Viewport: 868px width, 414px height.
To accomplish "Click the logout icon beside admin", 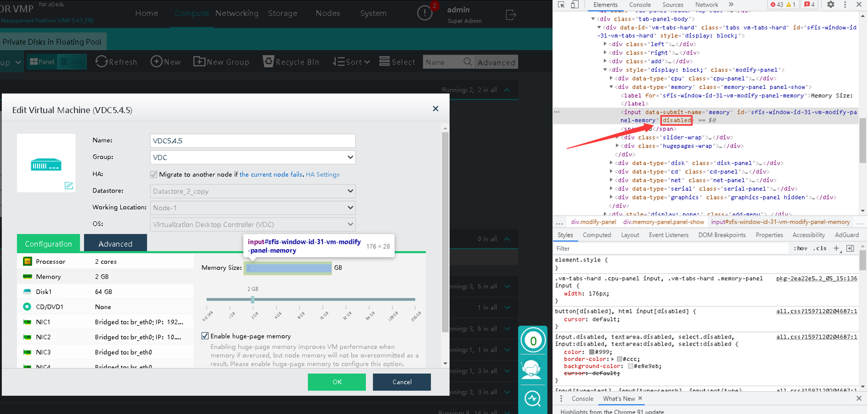I will pyautogui.click(x=511, y=14).
